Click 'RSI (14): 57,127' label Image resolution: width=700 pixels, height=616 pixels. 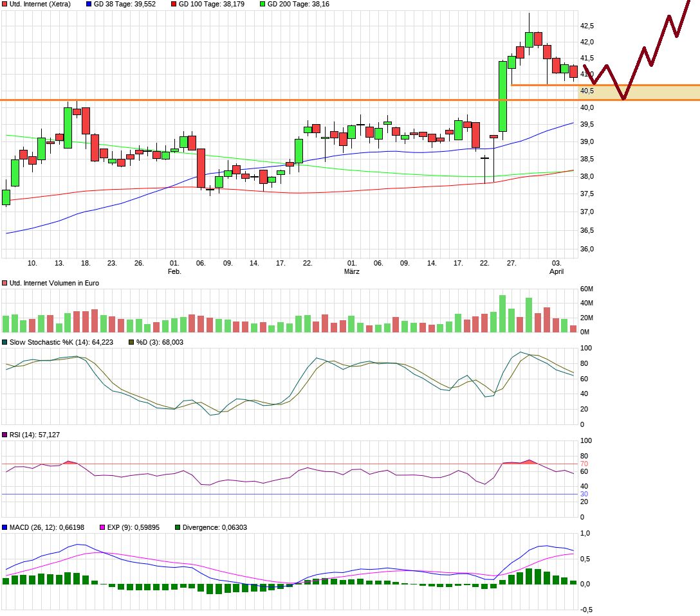pyautogui.click(x=34, y=435)
